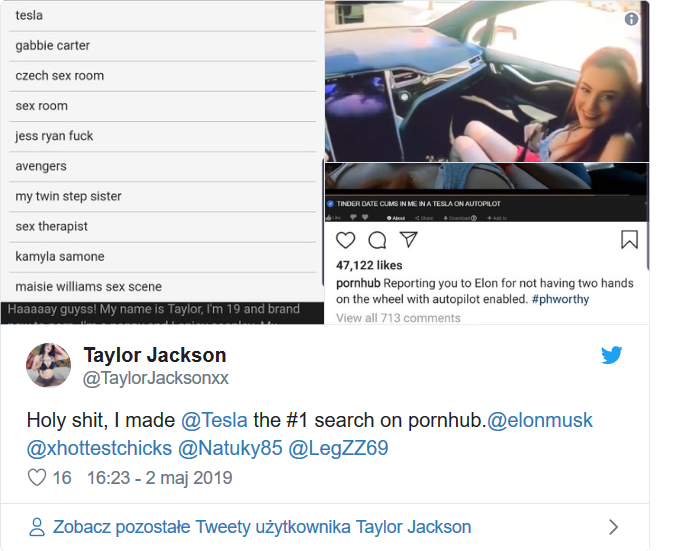Click the Instagram share paper-plane icon
Image resolution: width=687 pixels, height=551 pixels.
click(408, 240)
